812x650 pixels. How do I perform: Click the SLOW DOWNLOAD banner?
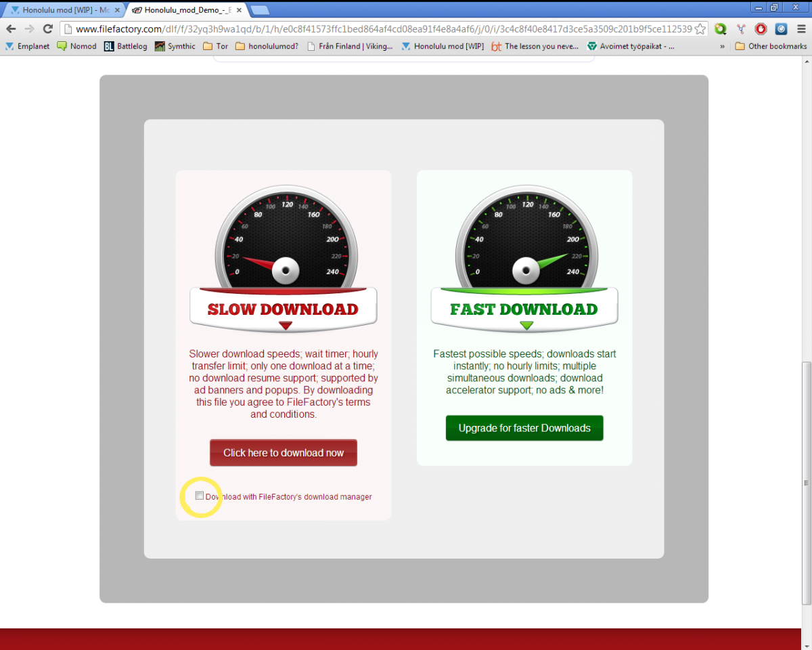(283, 309)
